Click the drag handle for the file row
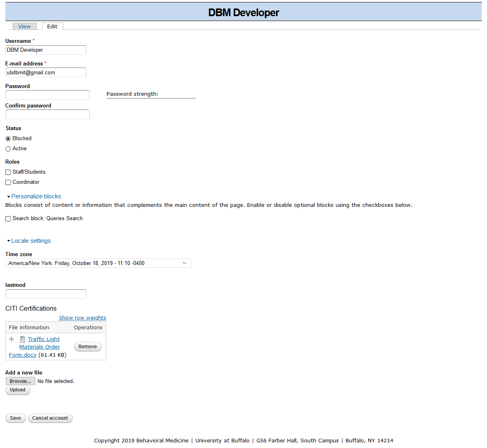 12,339
